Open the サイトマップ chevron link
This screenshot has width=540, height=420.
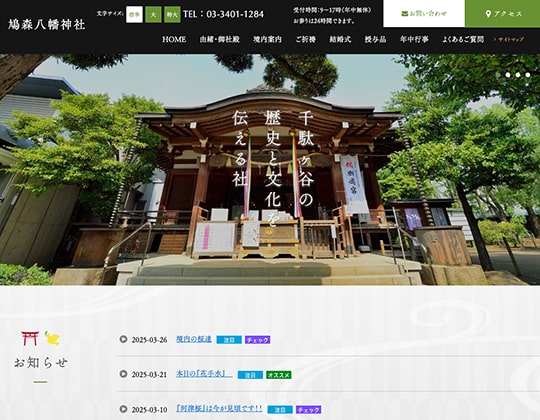point(509,39)
